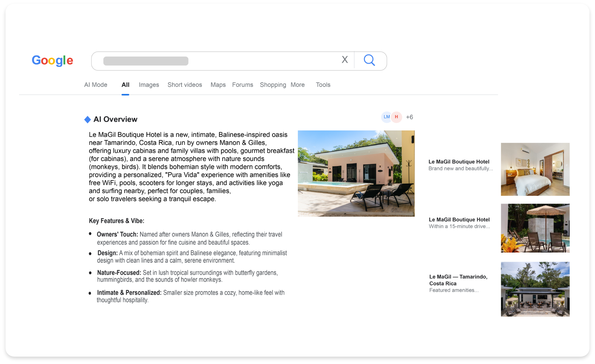
Task: Click the 'Owners' Touch:' bullet label
Action: (x=117, y=234)
